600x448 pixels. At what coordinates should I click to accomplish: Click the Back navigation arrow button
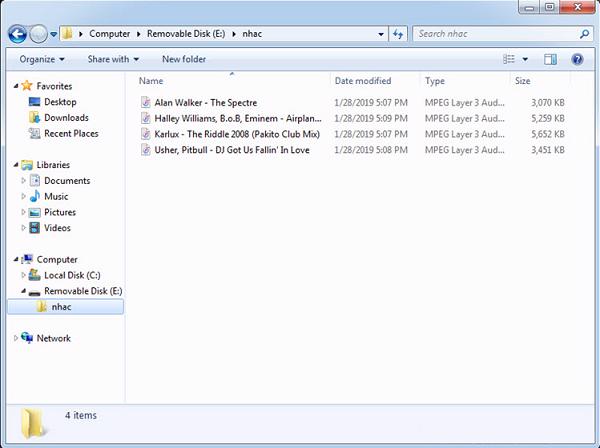click(x=18, y=34)
